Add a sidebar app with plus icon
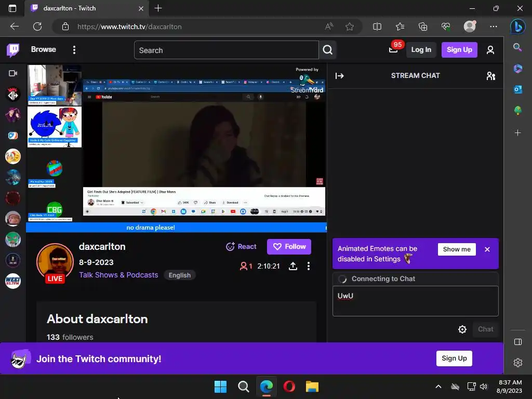 click(517, 132)
